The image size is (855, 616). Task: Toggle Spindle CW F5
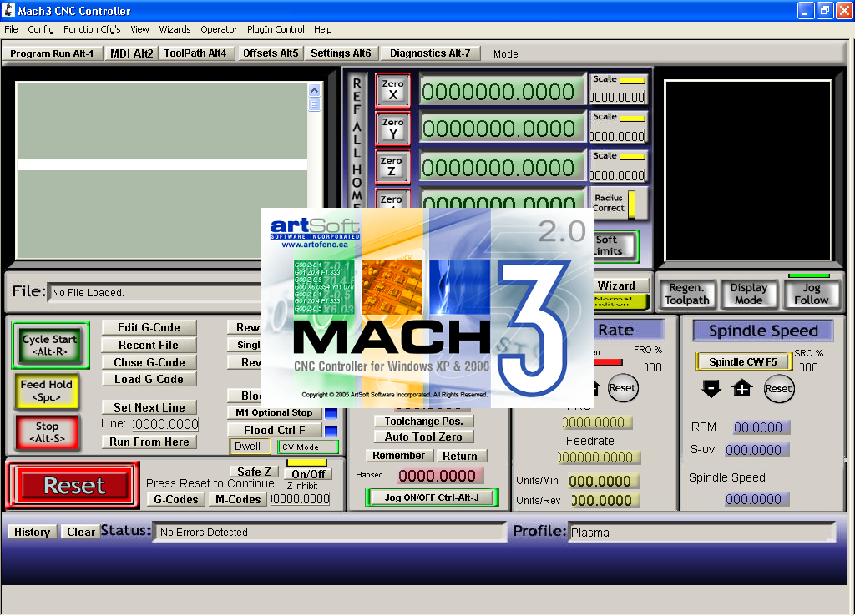click(742, 361)
